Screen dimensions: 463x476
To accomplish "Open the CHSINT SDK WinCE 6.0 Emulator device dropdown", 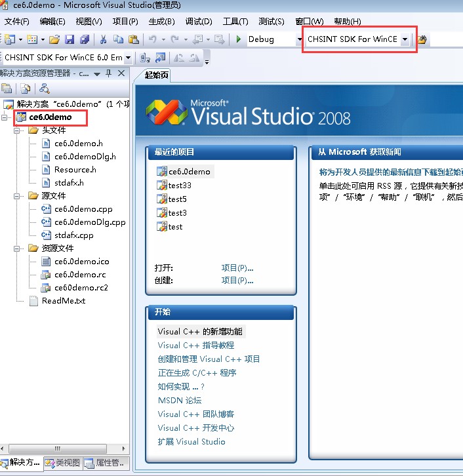I will (128, 58).
